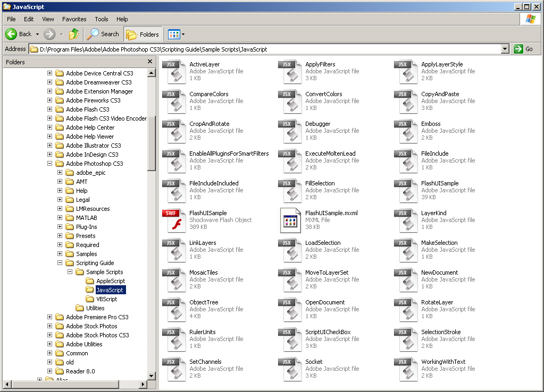Viewport: 544px width, 392px height.
Task: Click the SelectionStroke file name
Action: click(x=441, y=332)
